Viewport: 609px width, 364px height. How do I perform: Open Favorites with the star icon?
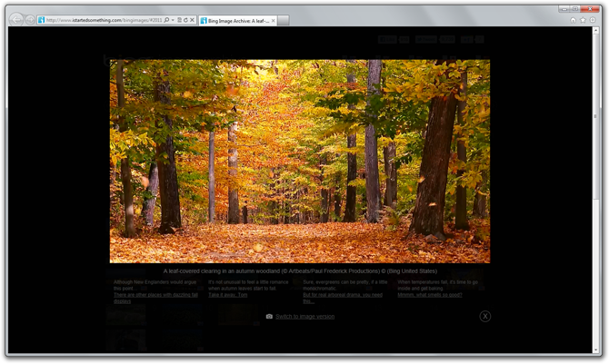583,20
